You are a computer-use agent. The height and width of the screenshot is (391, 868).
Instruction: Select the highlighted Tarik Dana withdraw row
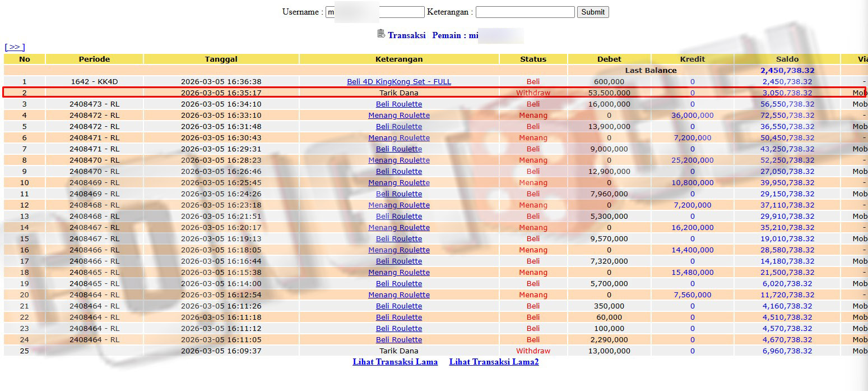398,93
